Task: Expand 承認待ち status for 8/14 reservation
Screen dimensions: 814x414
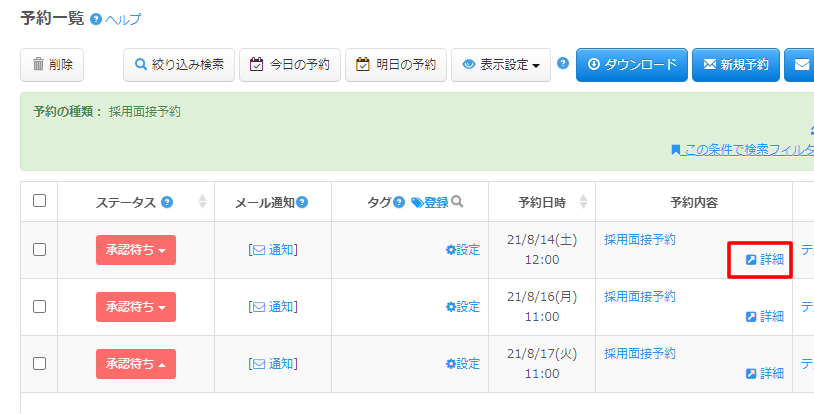Action: 136,250
